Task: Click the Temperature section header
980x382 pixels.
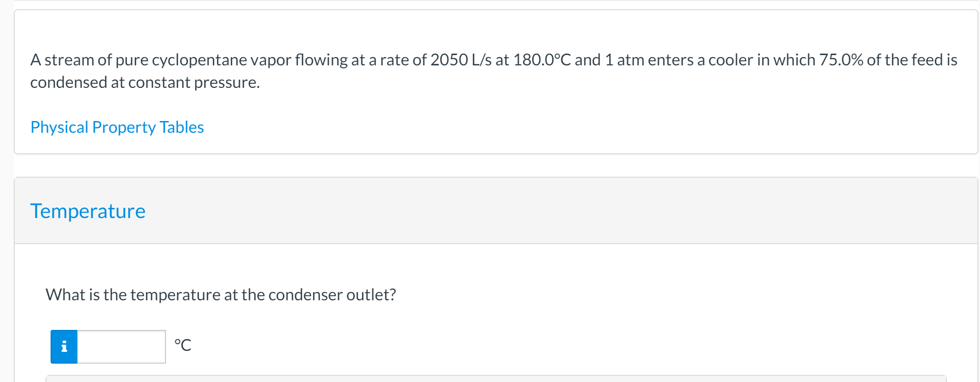Action: (x=87, y=210)
